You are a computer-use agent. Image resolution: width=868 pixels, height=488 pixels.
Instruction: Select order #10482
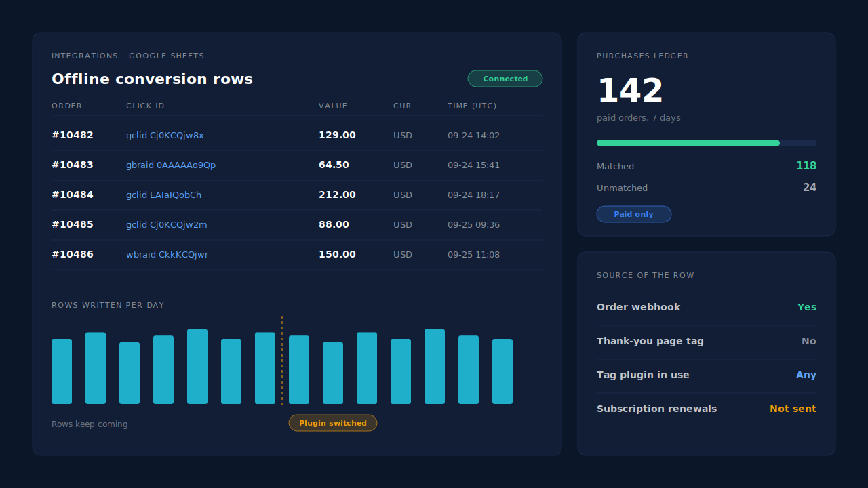73,136
